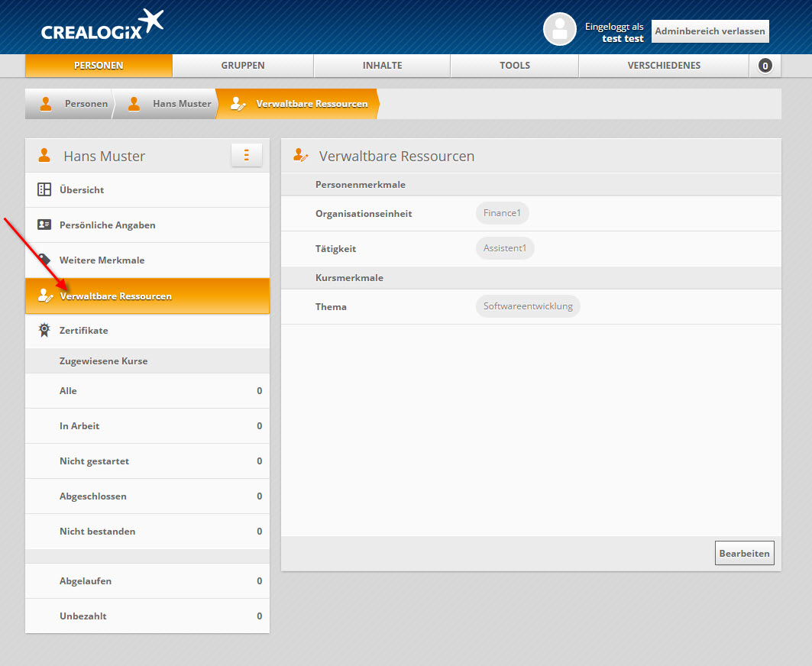
Task: Click the CREALOGIX logo
Action: coord(102,26)
